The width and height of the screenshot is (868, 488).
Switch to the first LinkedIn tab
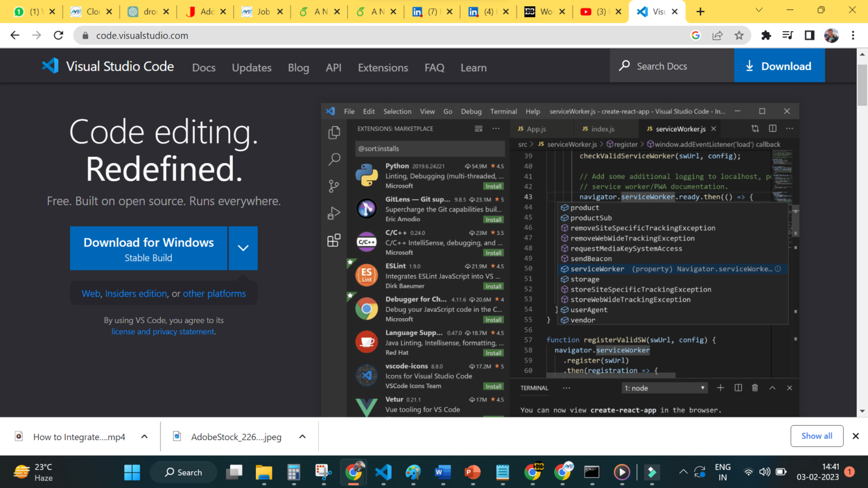click(431, 11)
